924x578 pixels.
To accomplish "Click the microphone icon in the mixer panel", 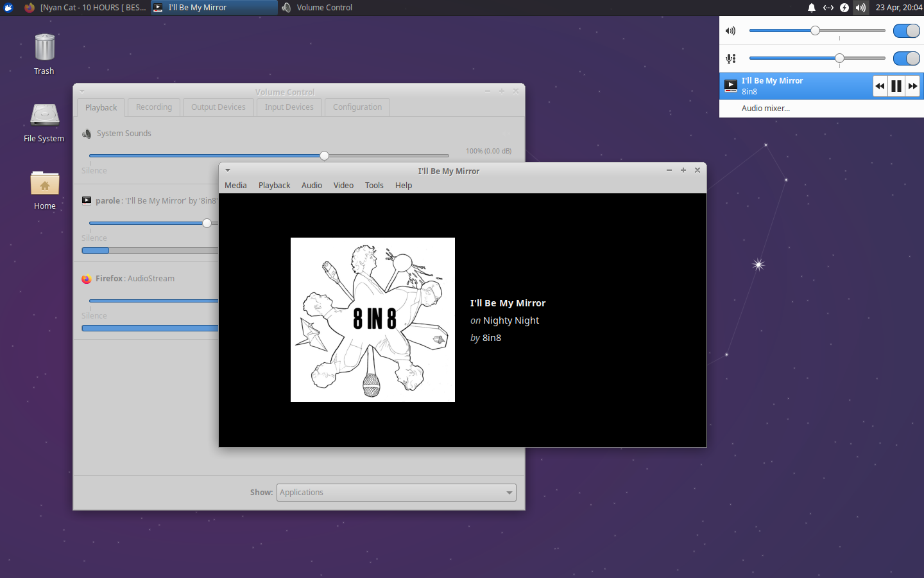I will (730, 58).
